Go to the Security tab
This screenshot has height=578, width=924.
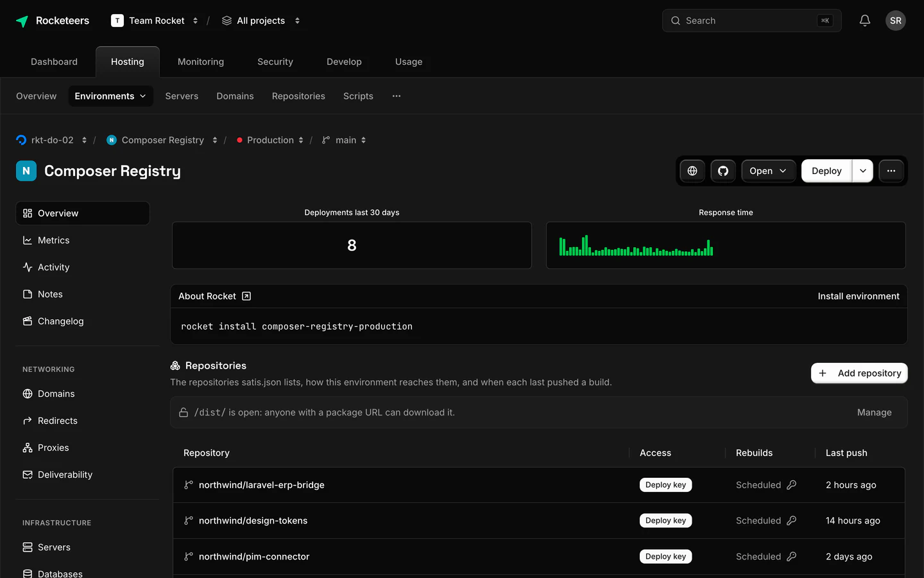click(x=275, y=62)
